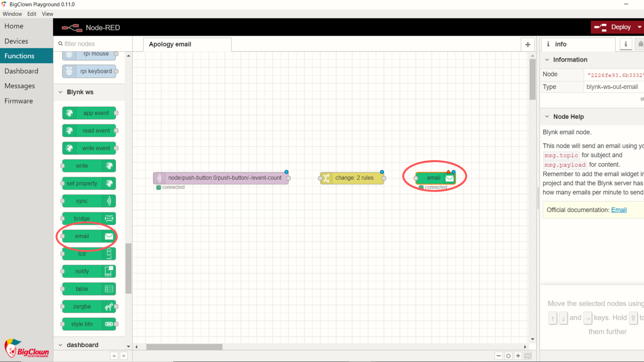Image resolution: width=644 pixels, height=362 pixels.
Task: Collapse the Node Help section
Action: tap(592, 117)
